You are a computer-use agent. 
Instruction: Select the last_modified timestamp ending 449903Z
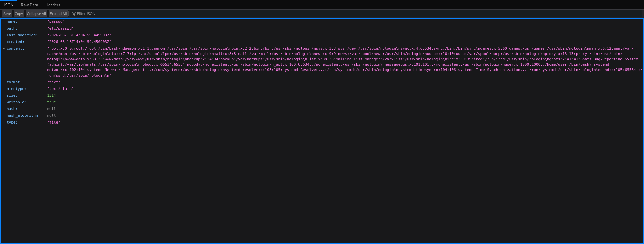coord(79,35)
